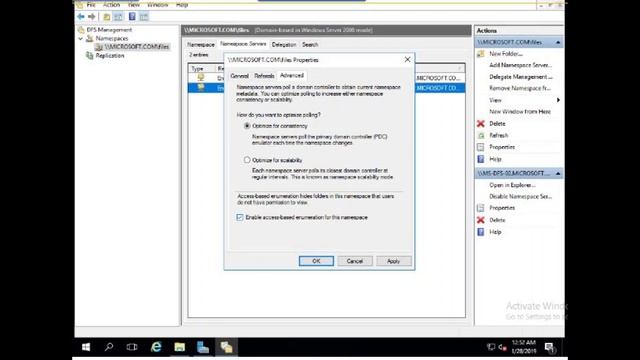Click New Window from Here action
The width and height of the screenshot is (640, 360).
point(520,111)
